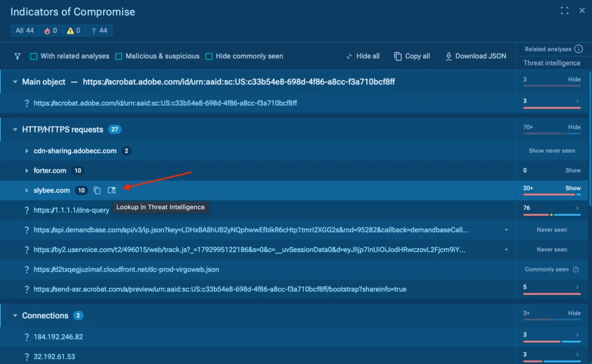Open https://1.1.1.1/dns-query link
Viewport: 592px width, 364px height.
click(71, 210)
